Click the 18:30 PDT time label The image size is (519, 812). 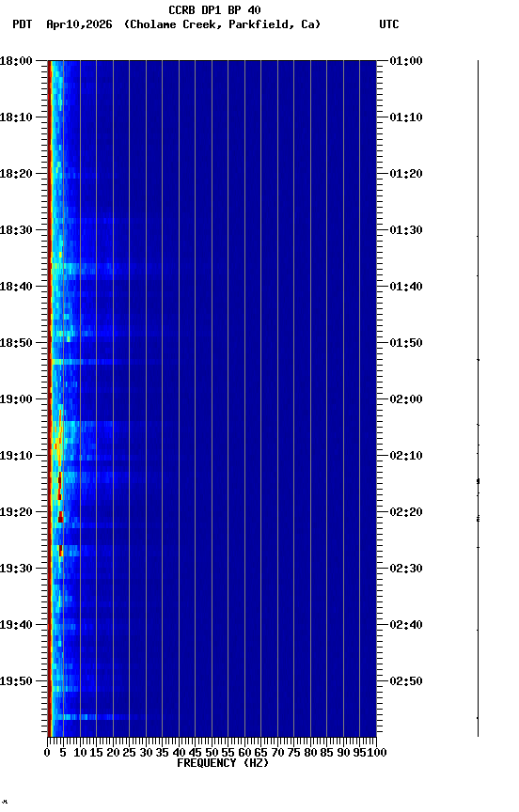pyautogui.click(x=16, y=230)
